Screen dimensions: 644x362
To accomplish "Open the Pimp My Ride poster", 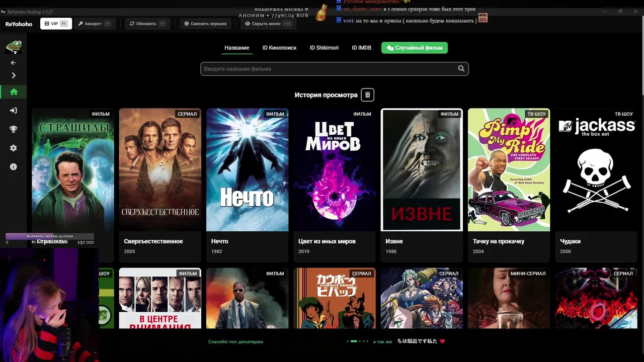I will coord(509,170).
